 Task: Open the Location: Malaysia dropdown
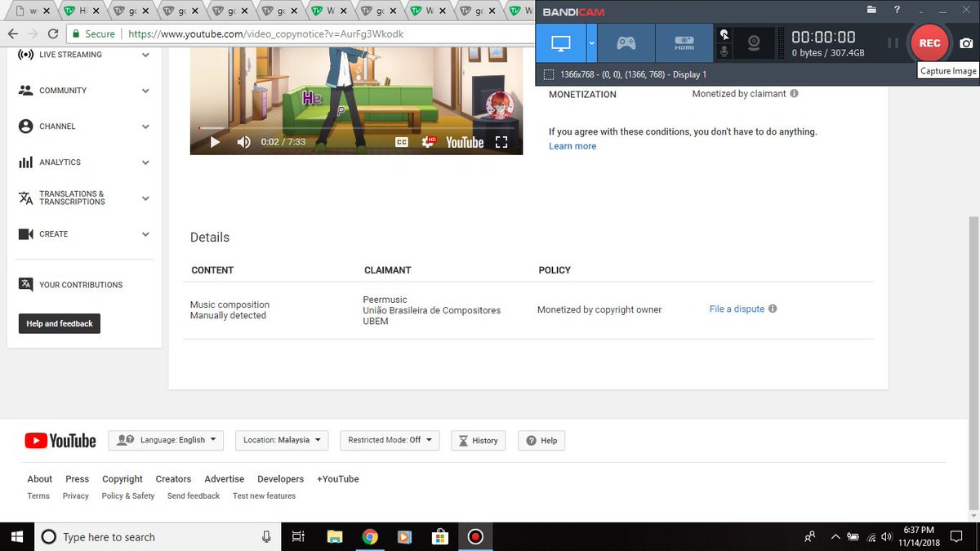coord(282,440)
